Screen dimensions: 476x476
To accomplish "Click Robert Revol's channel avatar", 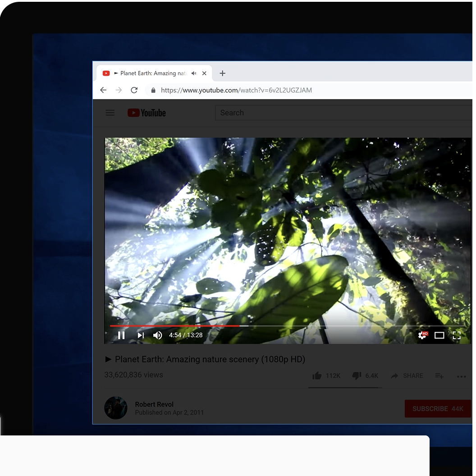I will click(116, 407).
